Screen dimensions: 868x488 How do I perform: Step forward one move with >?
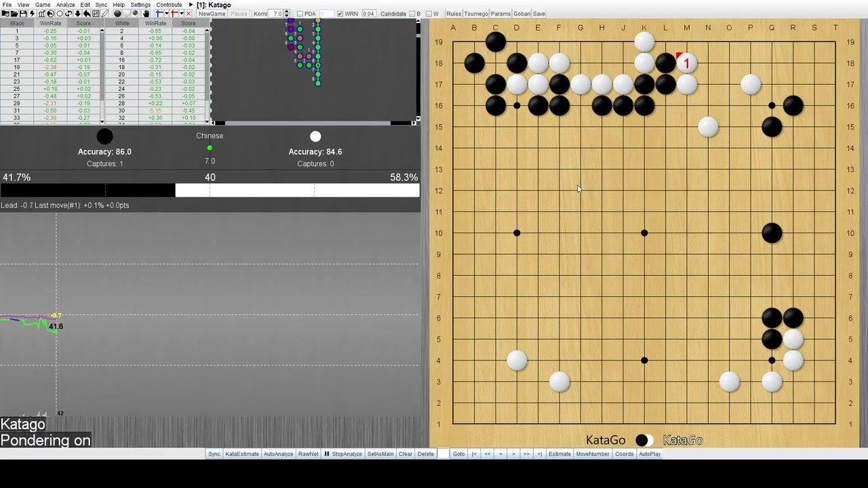pyautogui.click(x=513, y=454)
